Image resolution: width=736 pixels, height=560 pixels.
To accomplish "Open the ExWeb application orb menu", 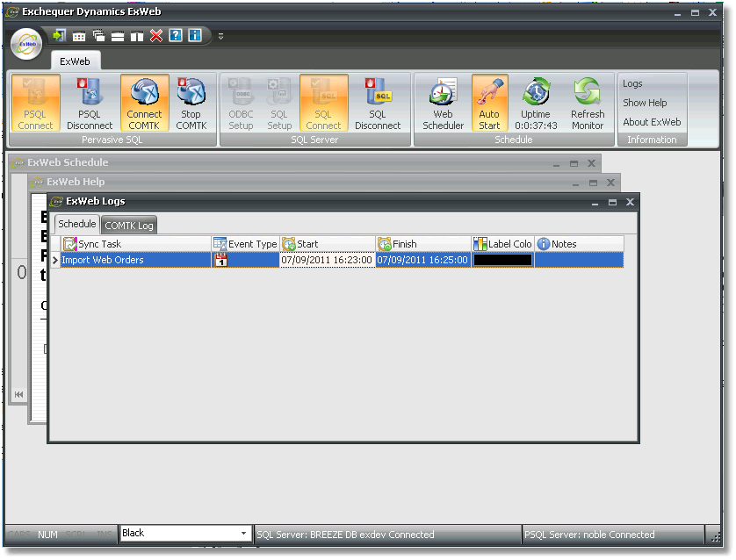I will tap(26, 44).
